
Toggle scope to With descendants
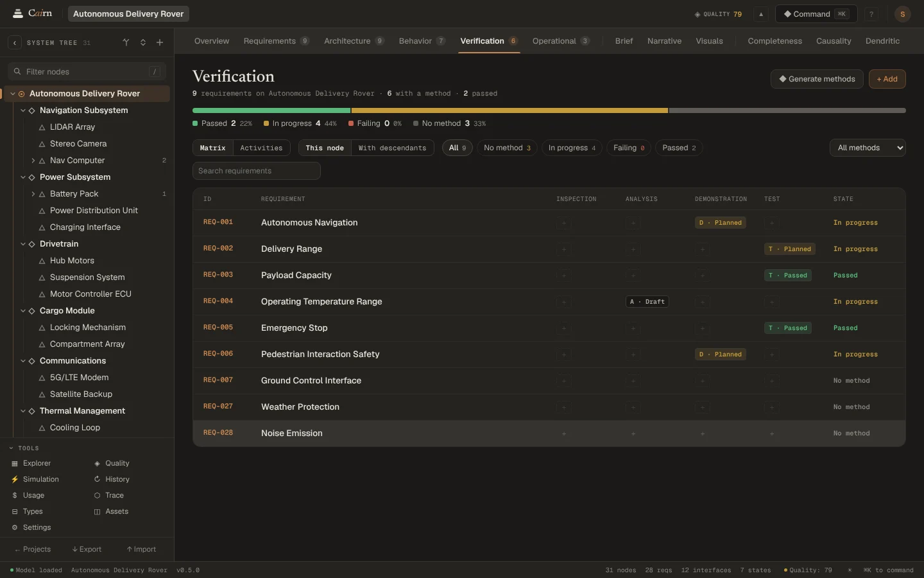[392, 148]
